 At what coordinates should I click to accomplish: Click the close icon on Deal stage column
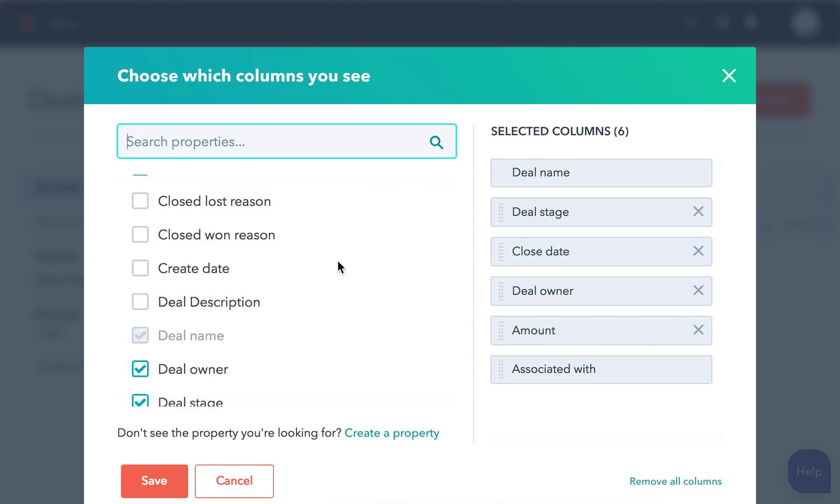click(698, 211)
